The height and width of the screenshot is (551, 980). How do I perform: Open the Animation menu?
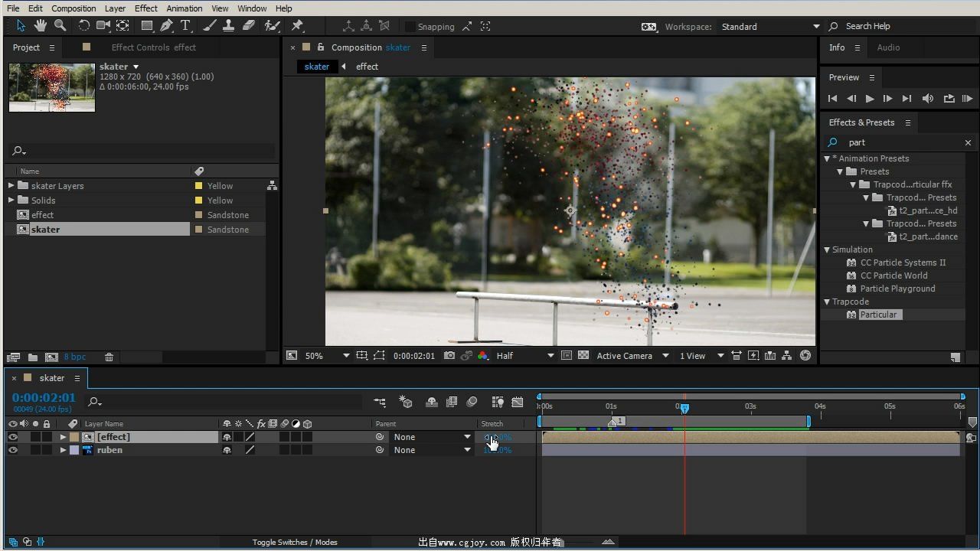pos(184,8)
